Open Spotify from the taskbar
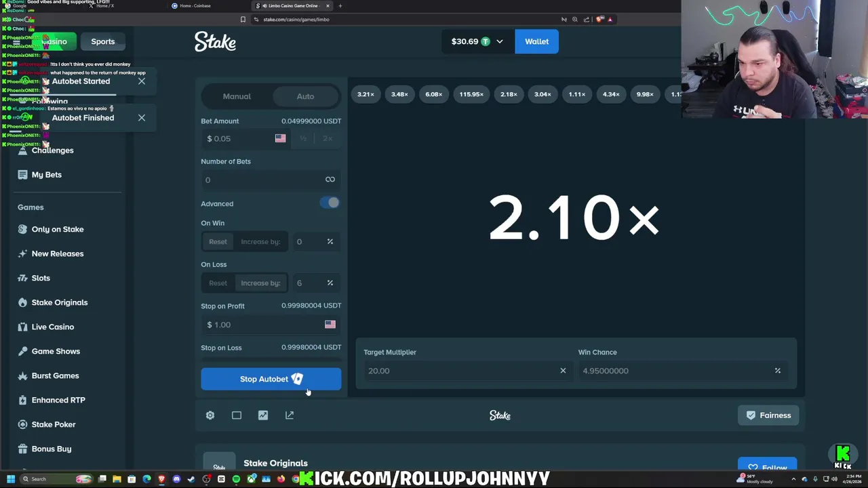The height and width of the screenshot is (488, 868). pos(236,479)
